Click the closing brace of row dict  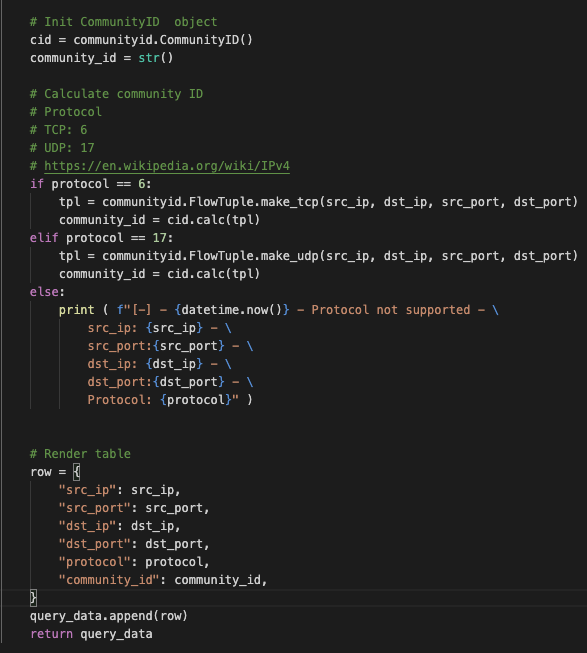33,598
